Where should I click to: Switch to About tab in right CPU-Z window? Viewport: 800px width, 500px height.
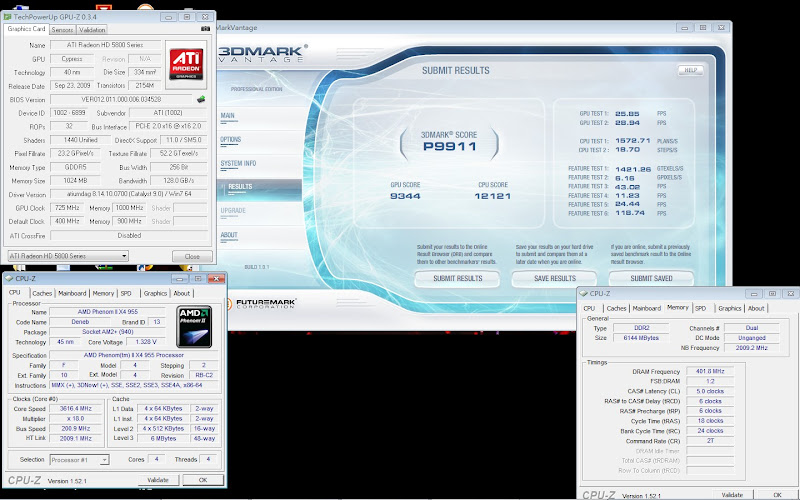coord(756,308)
